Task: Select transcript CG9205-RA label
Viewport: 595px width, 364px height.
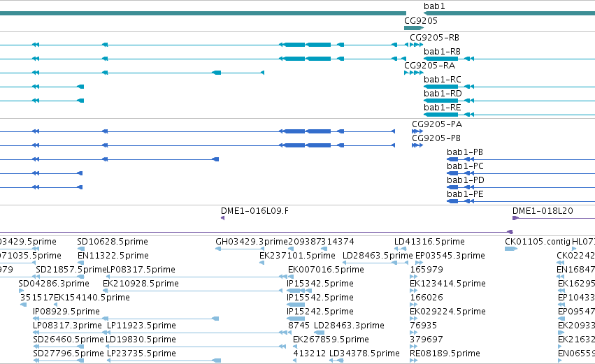Action: point(429,66)
